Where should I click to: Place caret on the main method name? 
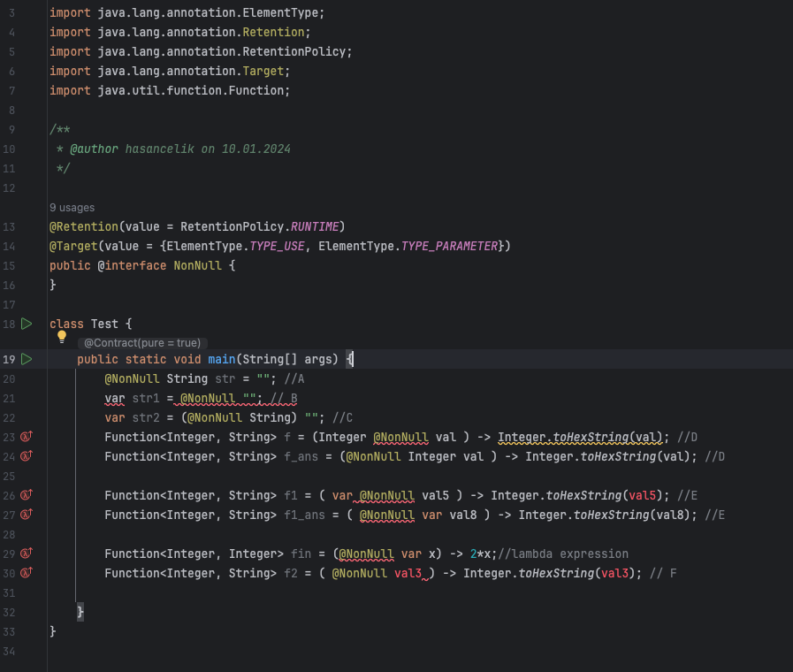point(222,359)
